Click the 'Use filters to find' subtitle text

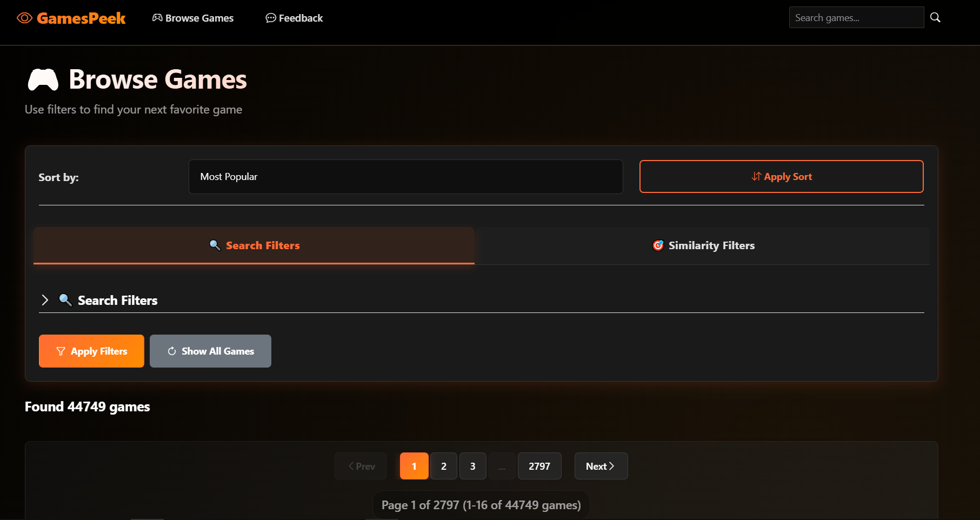point(134,110)
